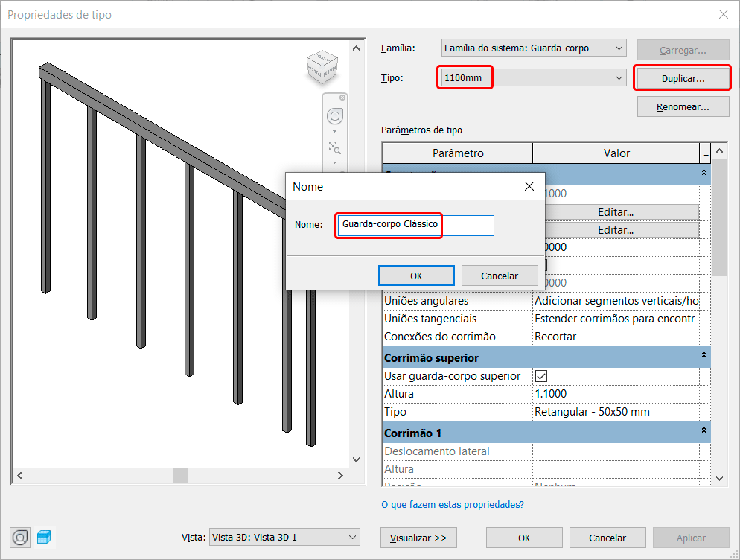Image resolution: width=740 pixels, height=560 pixels.
Task: Open the steering wheel in navigation bar
Action: pos(335,116)
